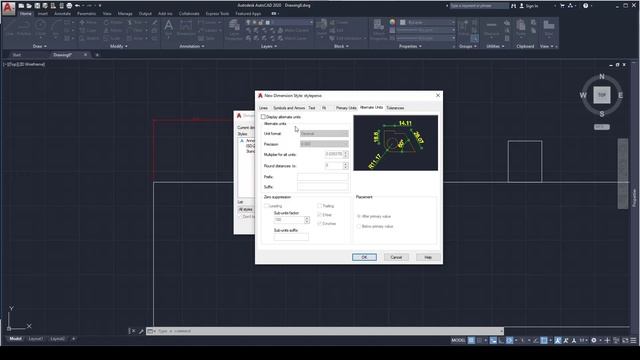Click the Multiplier for all units stepper
This screenshot has height=360, width=640.
click(x=346, y=154)
